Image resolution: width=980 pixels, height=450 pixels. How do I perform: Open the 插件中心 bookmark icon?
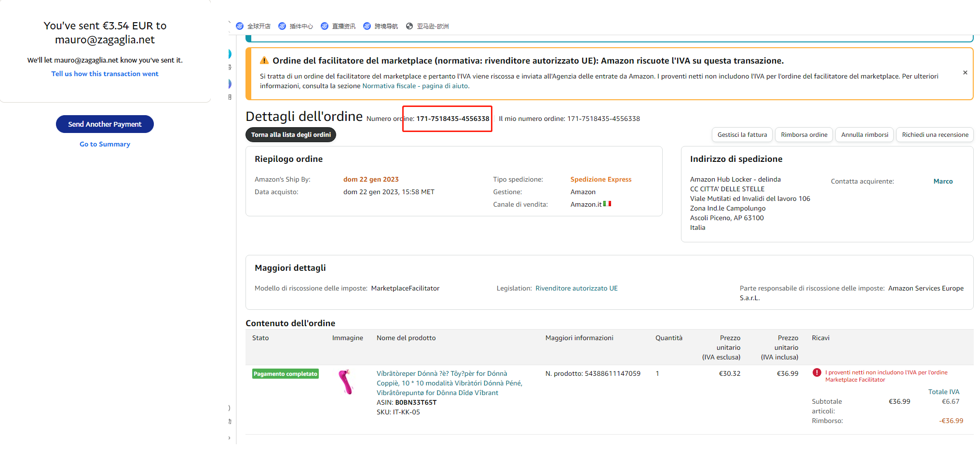pos(282,26)
